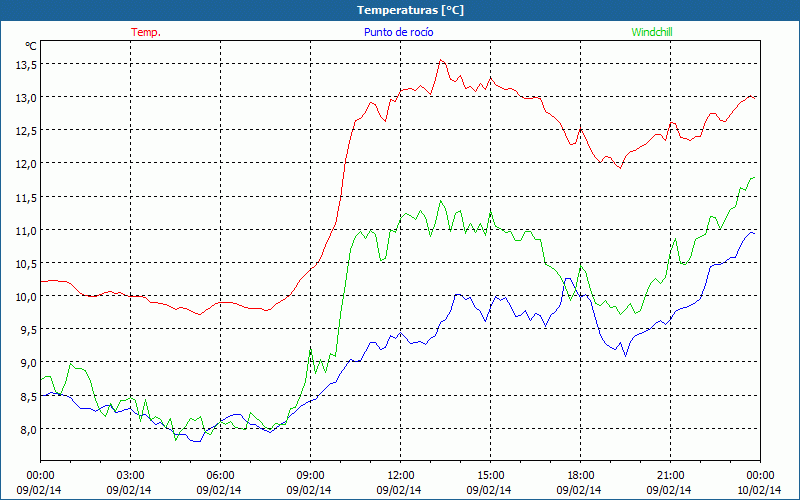Click the 10,0 y-axis value

(26, 296)
